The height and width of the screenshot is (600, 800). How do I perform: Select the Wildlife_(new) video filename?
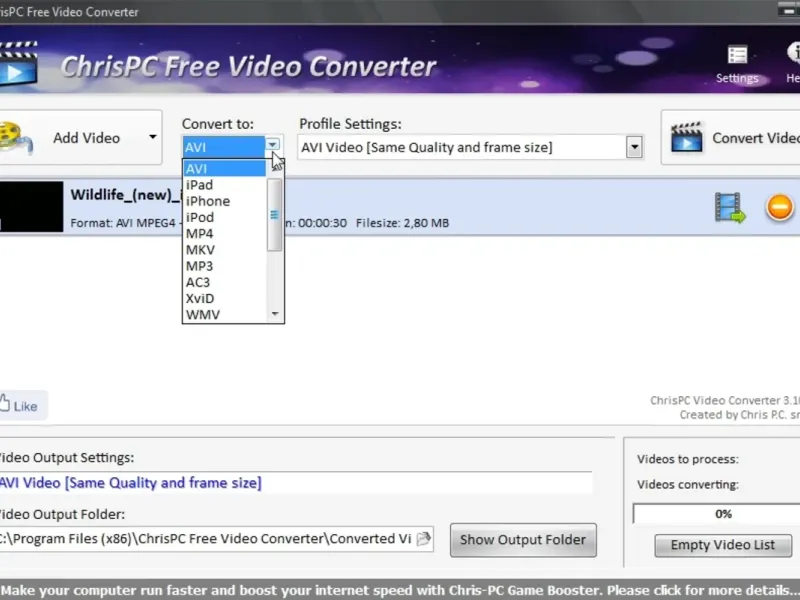[x=126, y=194]
